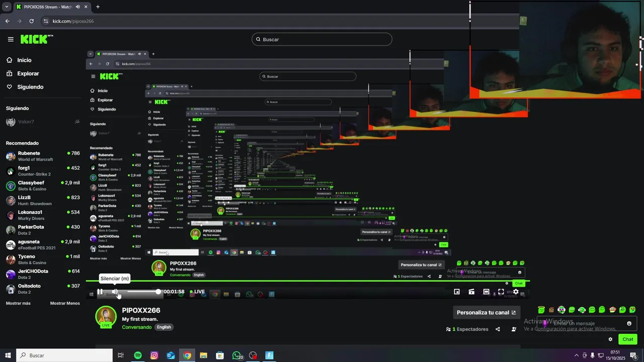This screenshot has height=362, width=644.
Task: Click the large PIPOXX266 avatar below the player
Action: point(106,317)
